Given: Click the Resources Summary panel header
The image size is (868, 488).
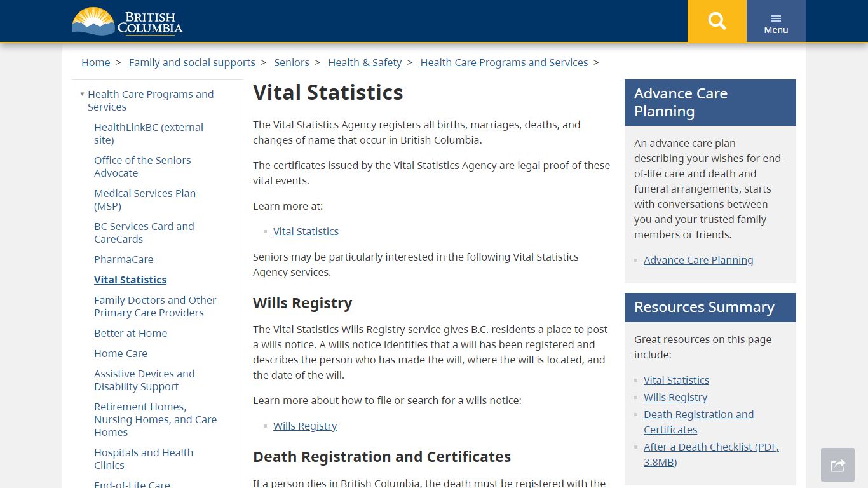Looking at the screenshot, I should (710, 307).
